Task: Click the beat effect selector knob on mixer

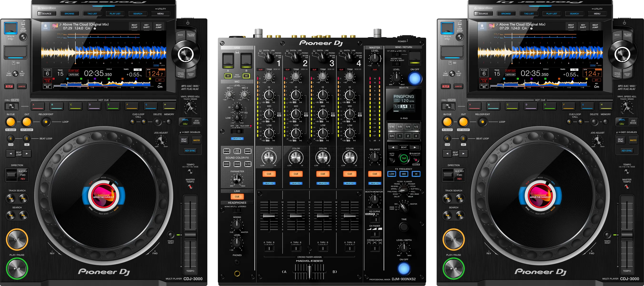Action: 403,190
